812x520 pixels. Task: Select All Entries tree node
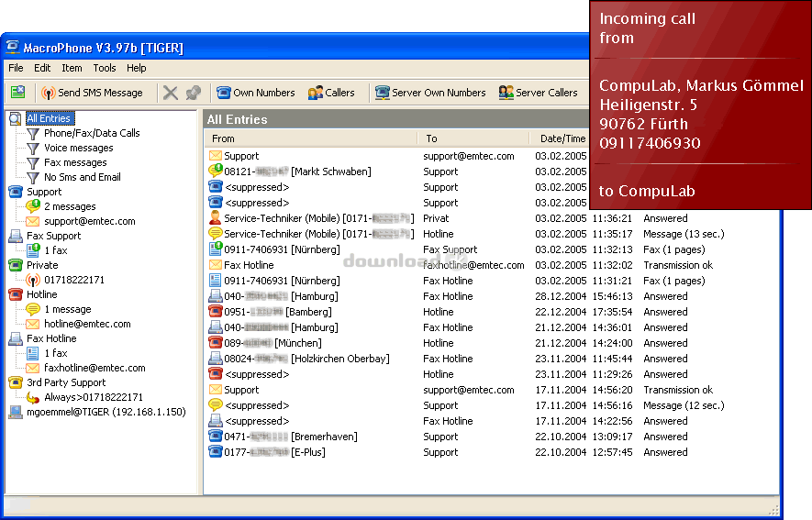tap(48, 118)
